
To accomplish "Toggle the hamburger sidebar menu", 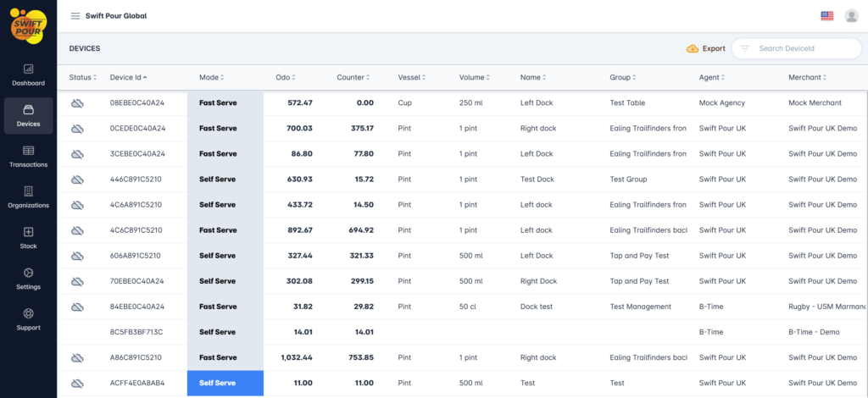I will [x=75, y=16].
